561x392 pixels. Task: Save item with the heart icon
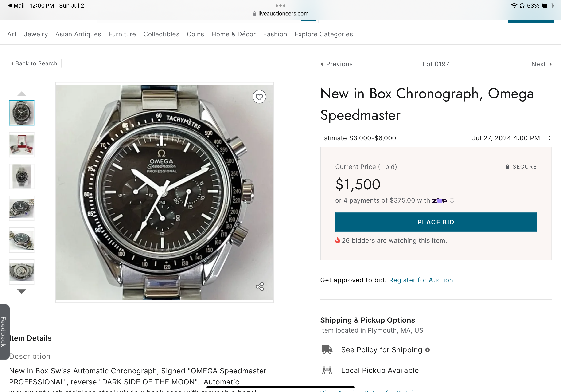click(x=259, y=97)
